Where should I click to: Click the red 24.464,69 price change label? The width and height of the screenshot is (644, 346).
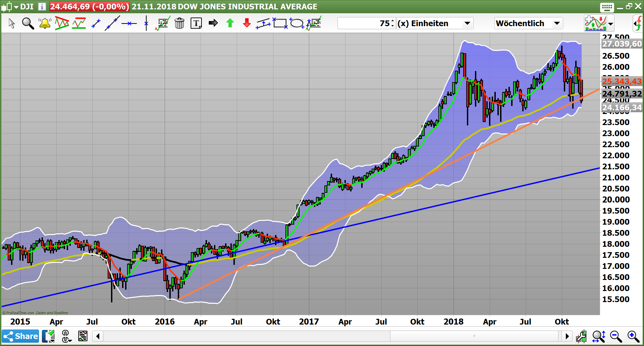point(90,7)
